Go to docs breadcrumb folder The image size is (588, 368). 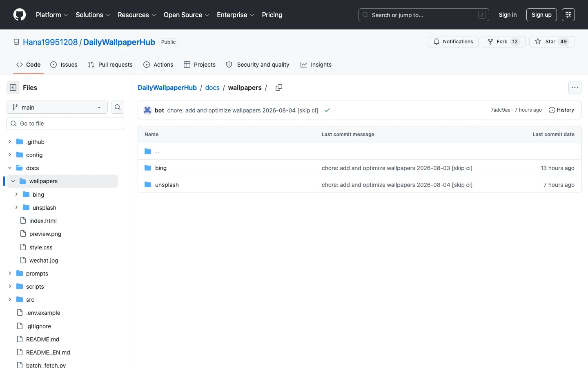click(x=212, y=88)
